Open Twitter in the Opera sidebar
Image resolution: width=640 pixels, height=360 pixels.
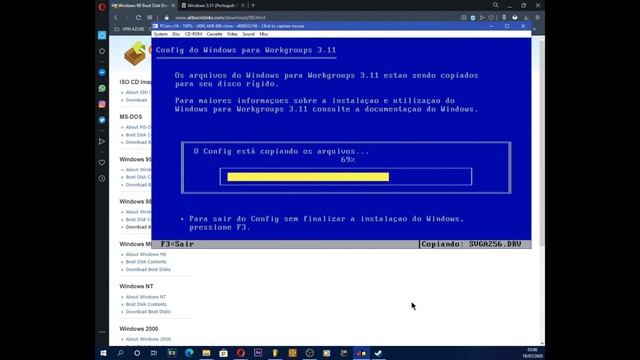pyautogui.click(x=102, y=120)
